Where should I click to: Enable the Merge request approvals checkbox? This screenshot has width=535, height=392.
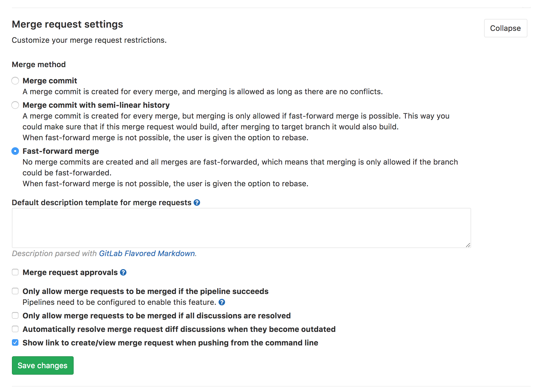[15, 272]
